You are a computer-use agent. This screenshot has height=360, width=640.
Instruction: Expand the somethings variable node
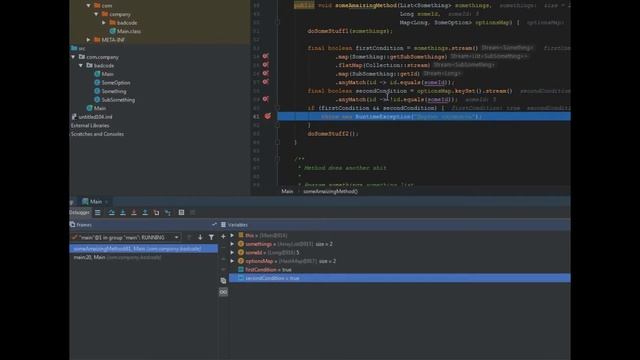pos(232,244)
